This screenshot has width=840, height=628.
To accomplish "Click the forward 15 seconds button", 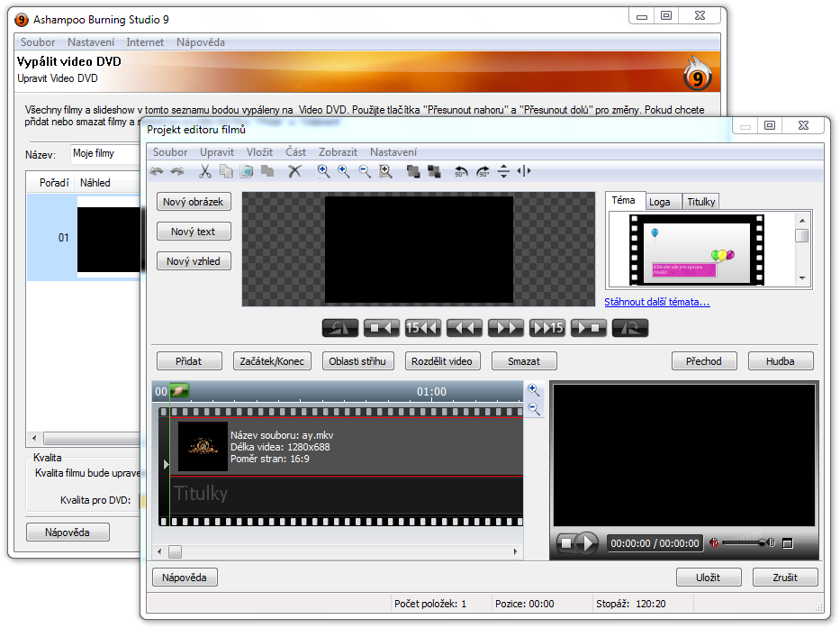I will pyautogui.click(x=547, y=328).
